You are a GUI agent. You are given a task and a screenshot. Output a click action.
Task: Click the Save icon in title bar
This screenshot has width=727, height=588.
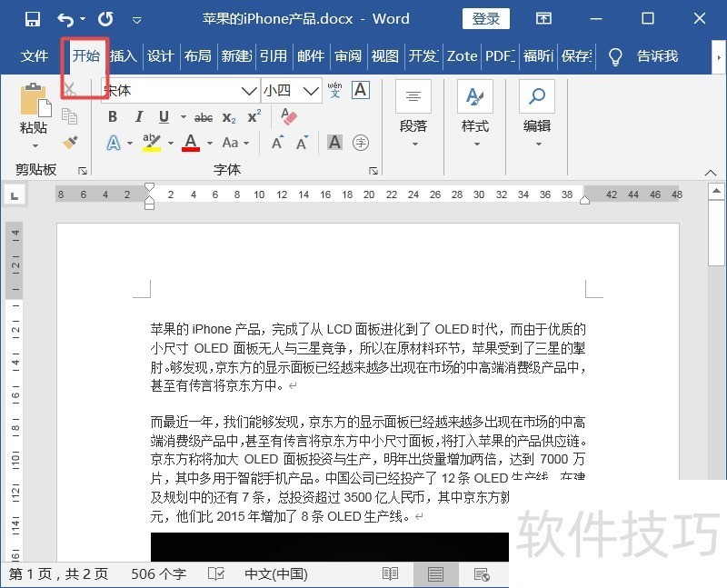point(33,19)
